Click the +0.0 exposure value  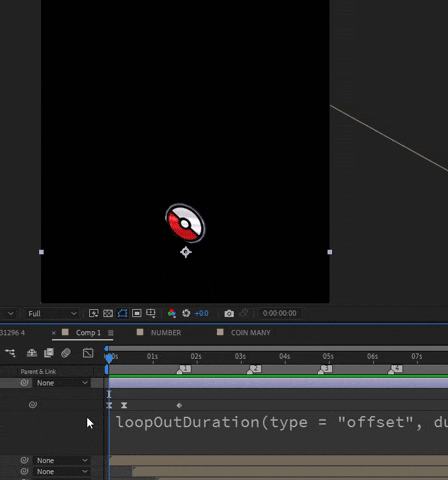click(201, 313)
